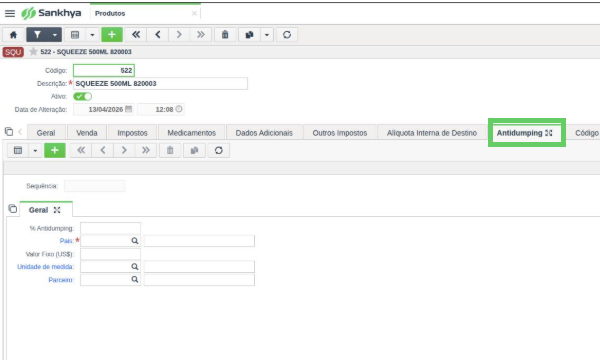Refresh the Antidumping panel

point(218,150)
